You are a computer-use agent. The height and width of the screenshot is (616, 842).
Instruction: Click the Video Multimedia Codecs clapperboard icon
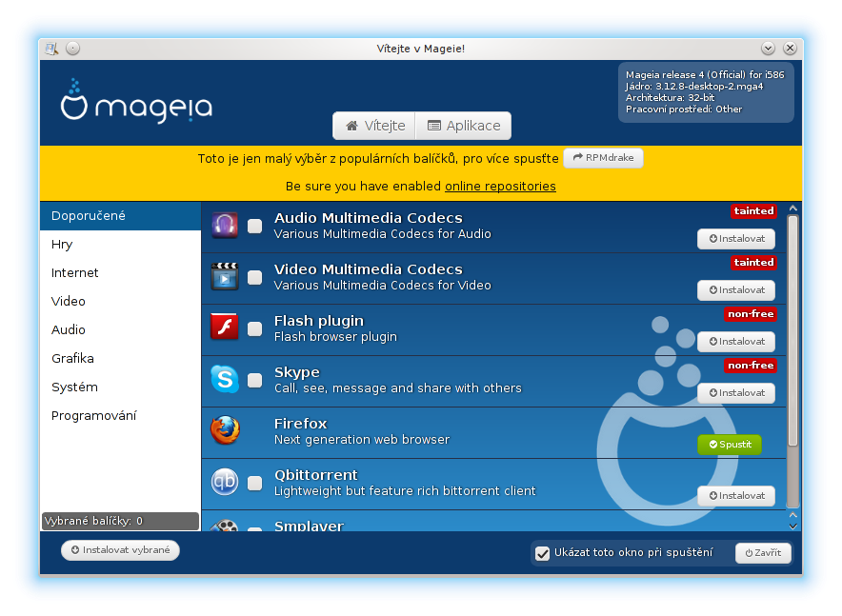point(225,277)
